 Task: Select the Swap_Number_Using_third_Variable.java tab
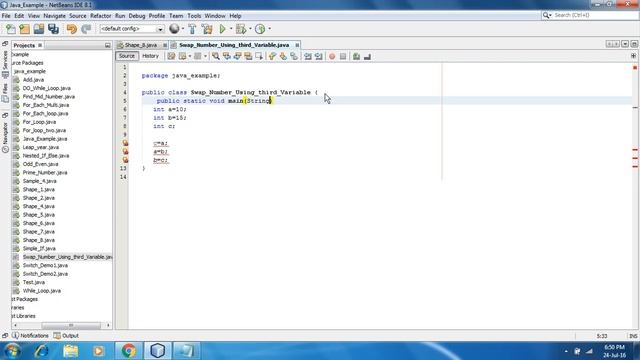(234, 45)
